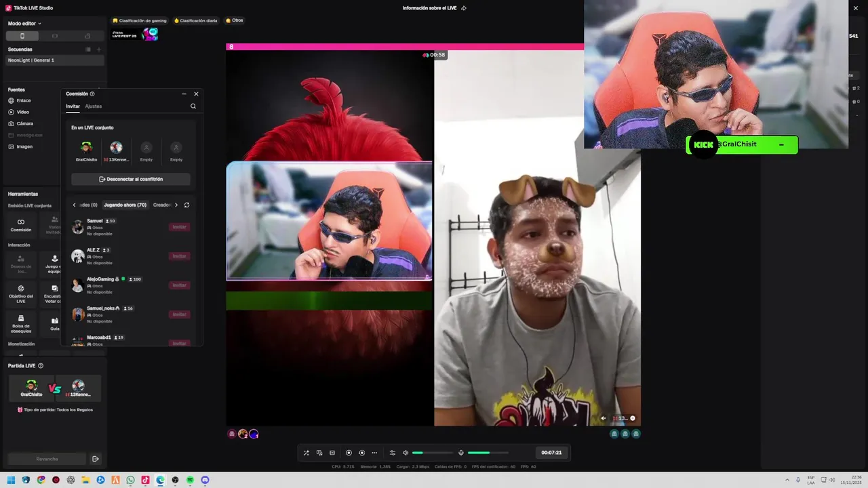The height and width of the screenshot is (488, 868).
Task: Open Clasificación diaria tab
Action: pos(196,20)
